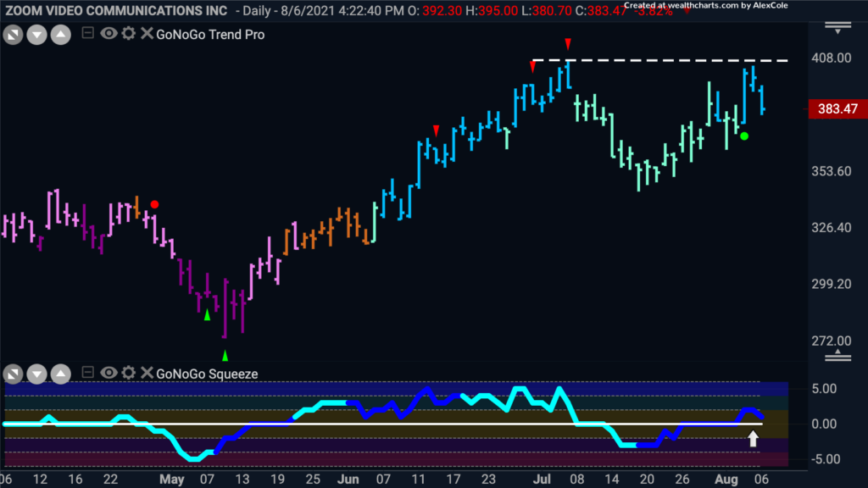Click the May label on date axis

[x=171, y=480]
